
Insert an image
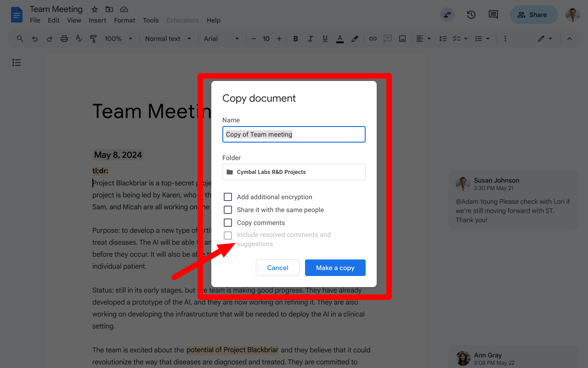[x=402, y=39]
